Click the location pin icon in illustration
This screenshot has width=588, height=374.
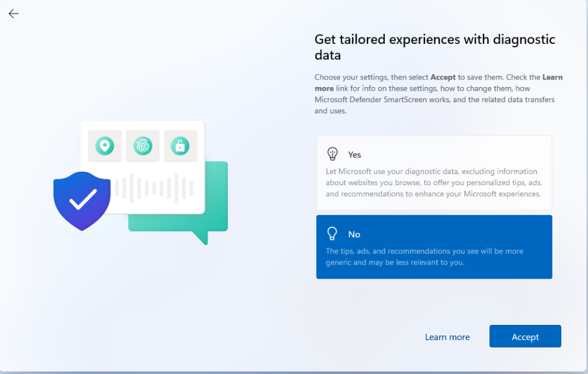[x=105, y=146]
